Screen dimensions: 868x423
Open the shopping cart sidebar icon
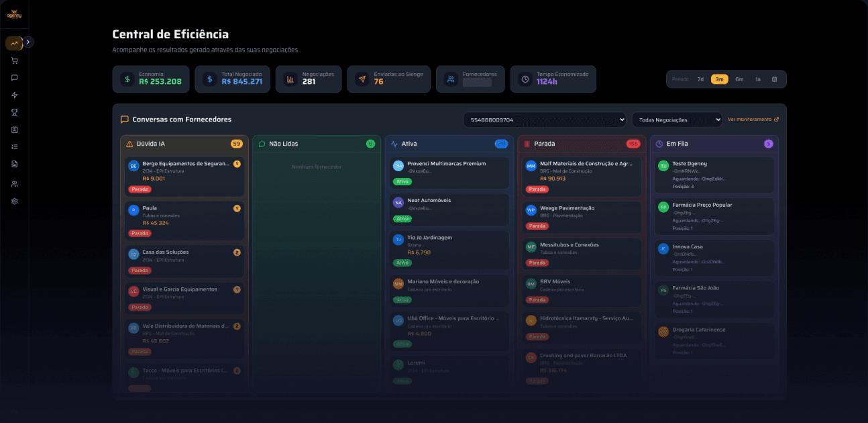coord(14,60)
